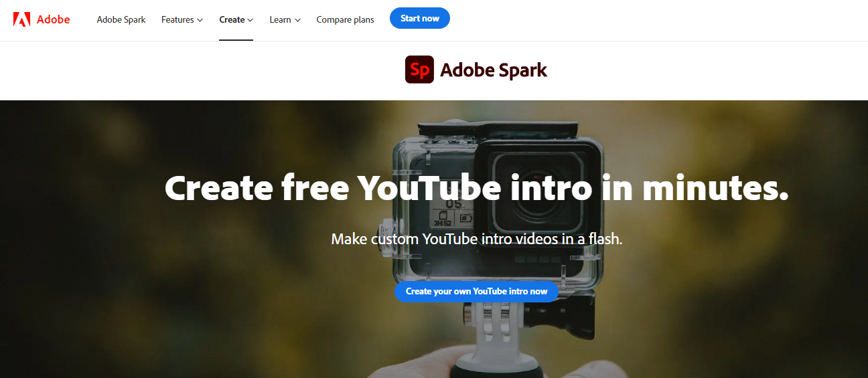Screen dimensions: 868x378
Task: Expand the chevron next to Create
Action: tap(250, 21)
